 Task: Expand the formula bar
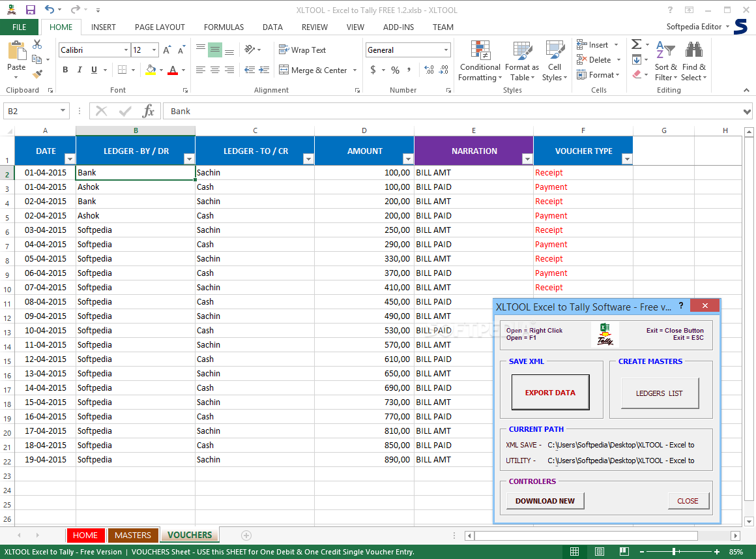tap(747, 112)
